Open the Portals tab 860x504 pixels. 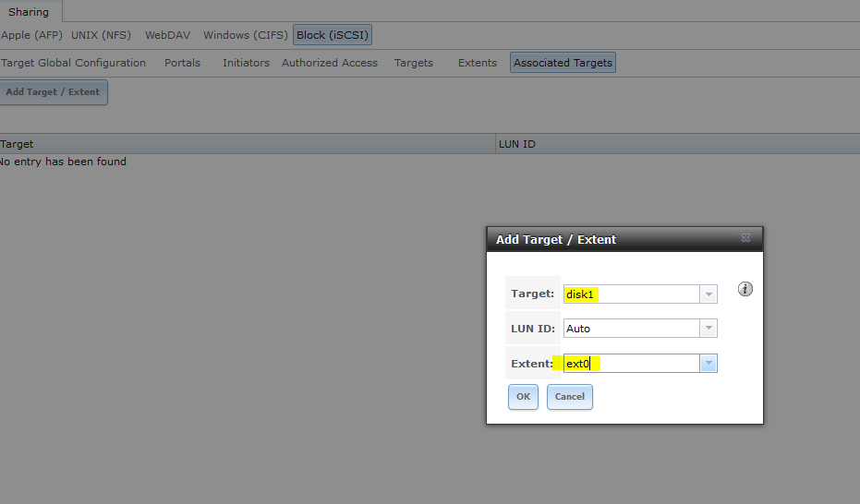click(183, 63)
